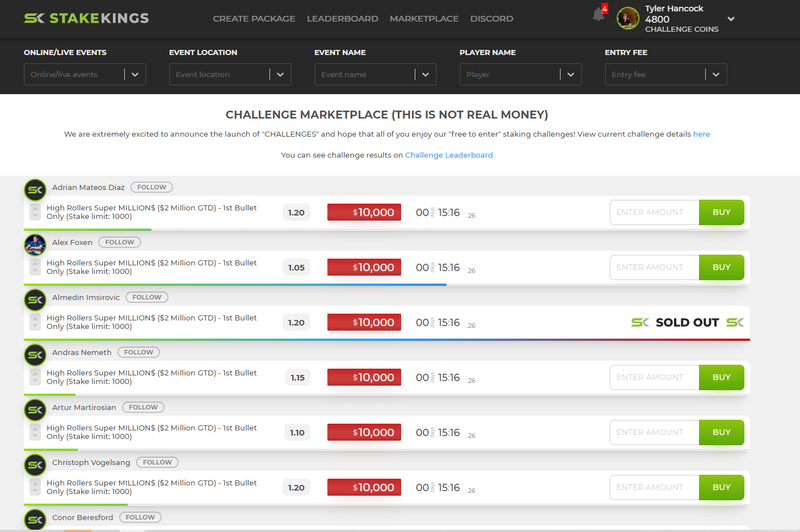Click the up/down stepper in Alex Foxen's row

35,267
